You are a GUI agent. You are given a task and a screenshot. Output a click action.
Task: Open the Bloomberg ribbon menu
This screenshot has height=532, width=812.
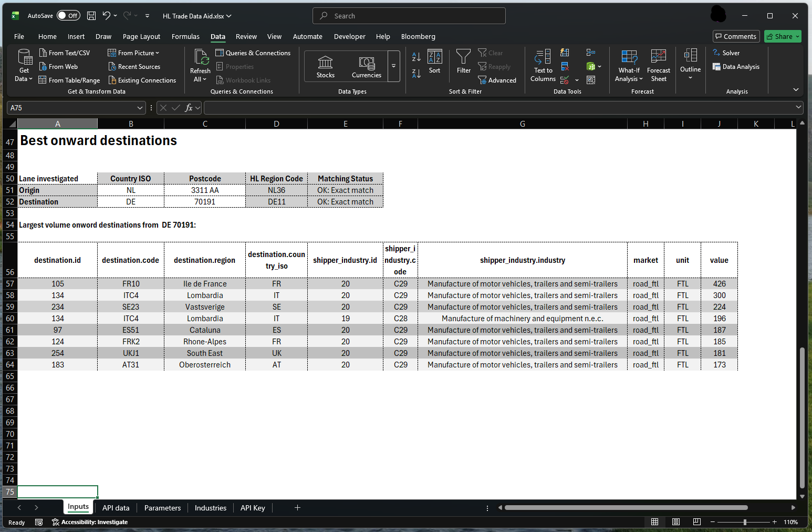[x=418, y=36]
